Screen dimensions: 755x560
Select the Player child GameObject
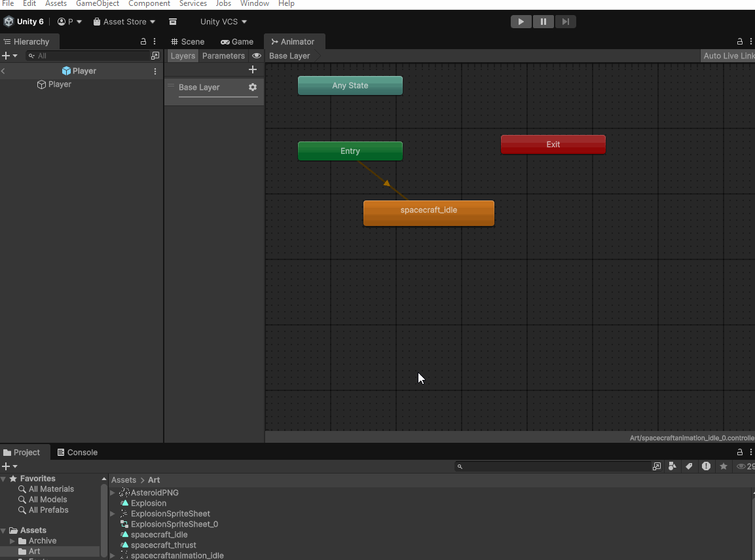(60, 84)
